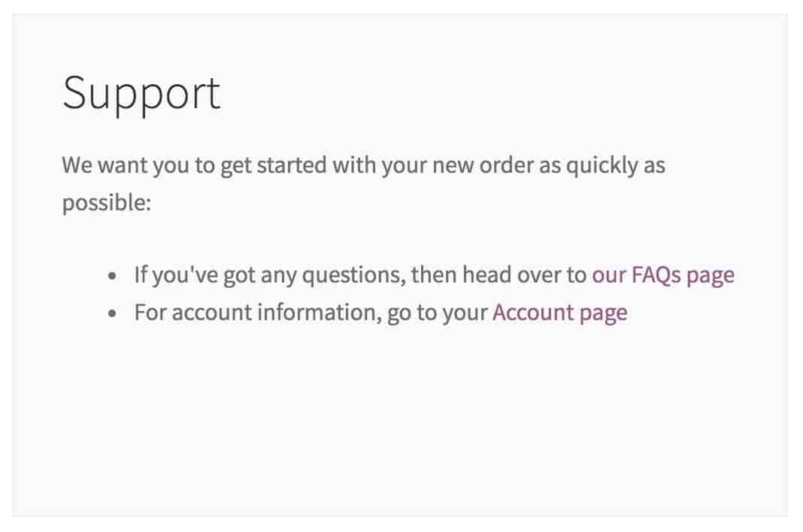Click the second list bullet marker
Image resolution: width=803 pixels, height=532 pixels.
(113, 314)
